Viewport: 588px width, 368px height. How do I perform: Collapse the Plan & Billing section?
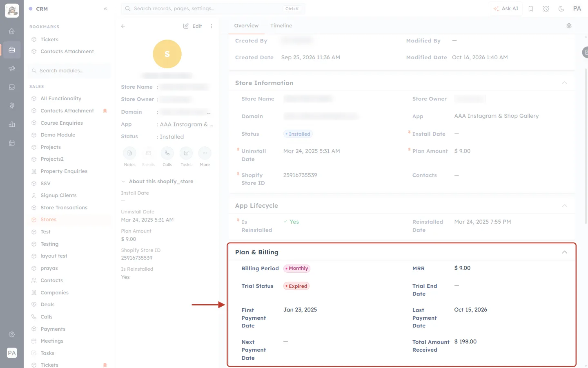pyautogui.click(x=564, y=252)
